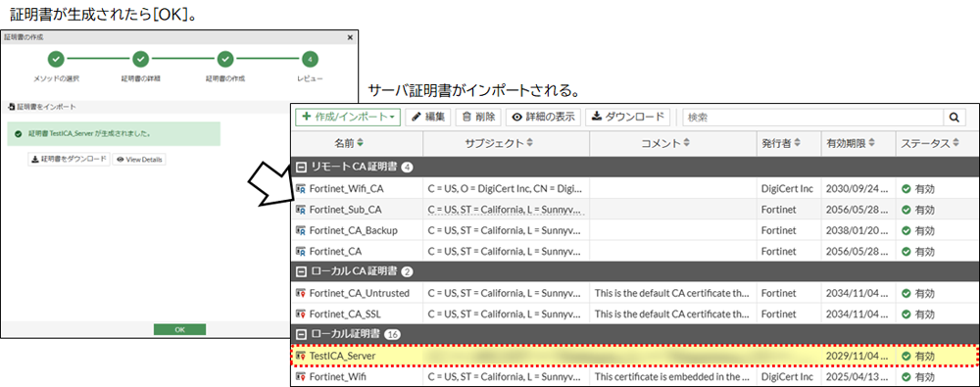980x387 pixels.
Task: Click the 有効 status checkmark of Fortinet_CA_SSL
Action: [906, 314]
